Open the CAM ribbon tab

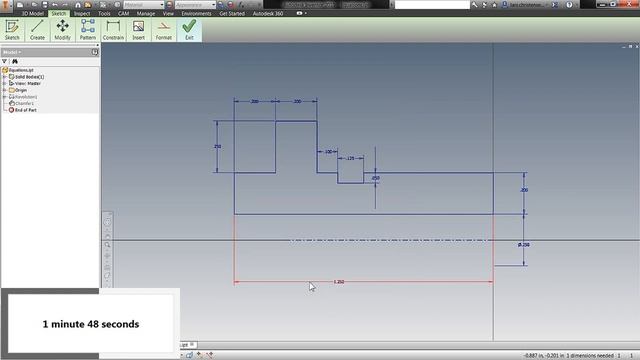coord(123,13)
